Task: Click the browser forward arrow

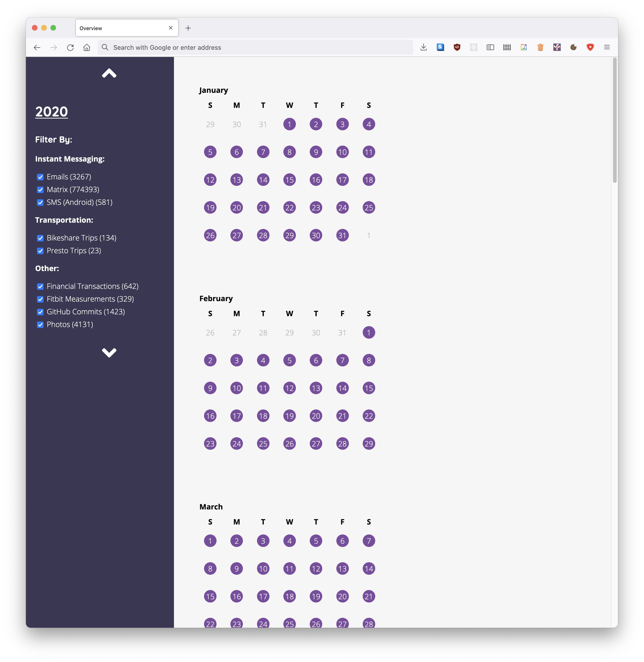Action: pos(54,47)
